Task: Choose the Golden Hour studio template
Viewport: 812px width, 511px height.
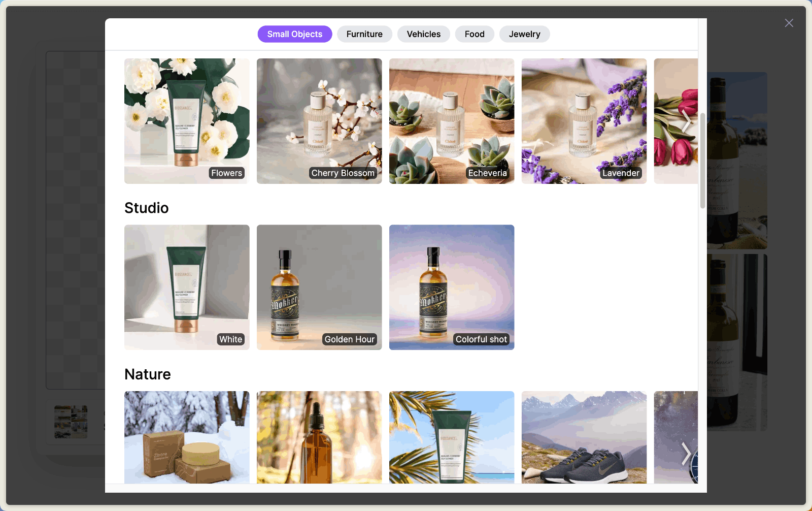Action: 319,287
